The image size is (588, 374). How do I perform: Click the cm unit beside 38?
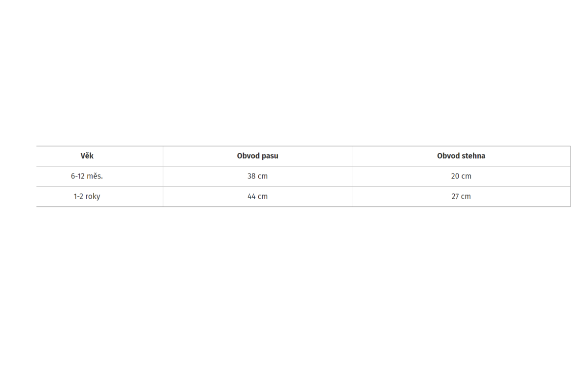263,176
